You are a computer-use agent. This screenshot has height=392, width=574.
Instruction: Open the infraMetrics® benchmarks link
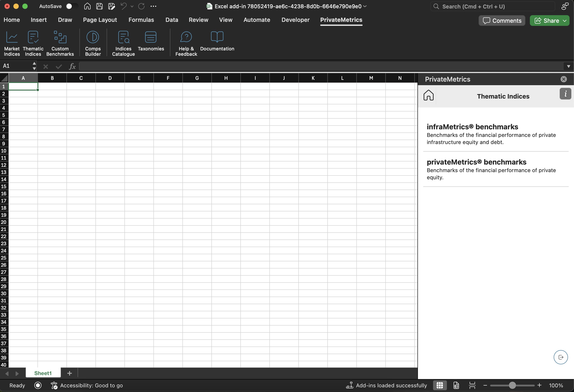pos(472,127)
